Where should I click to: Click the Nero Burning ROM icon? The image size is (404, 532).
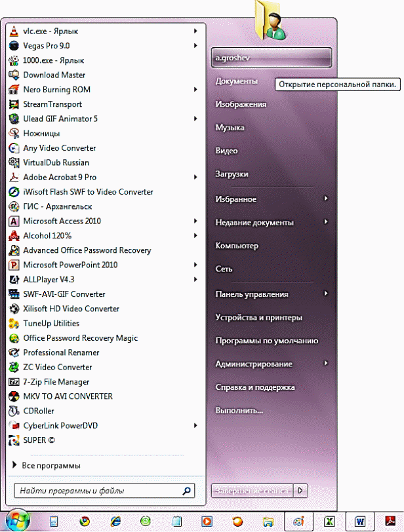[14, 90]
